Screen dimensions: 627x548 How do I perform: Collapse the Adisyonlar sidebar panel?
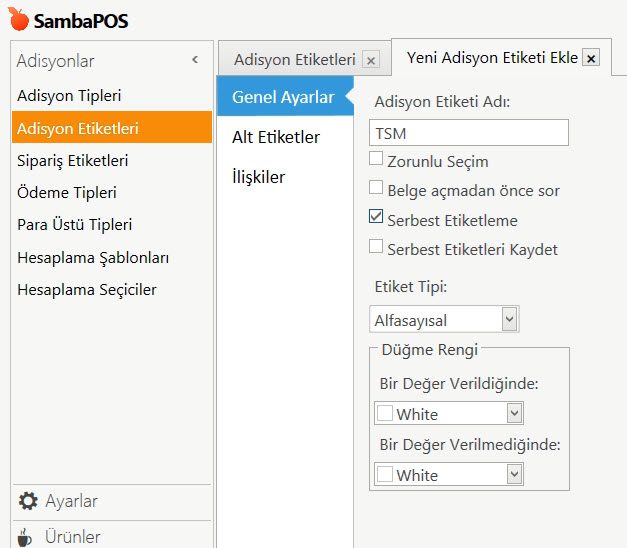(195, 61)
